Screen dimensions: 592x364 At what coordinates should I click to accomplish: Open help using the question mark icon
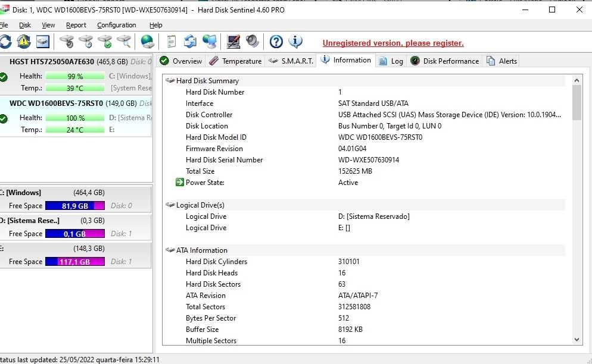[x=276, y=42]
